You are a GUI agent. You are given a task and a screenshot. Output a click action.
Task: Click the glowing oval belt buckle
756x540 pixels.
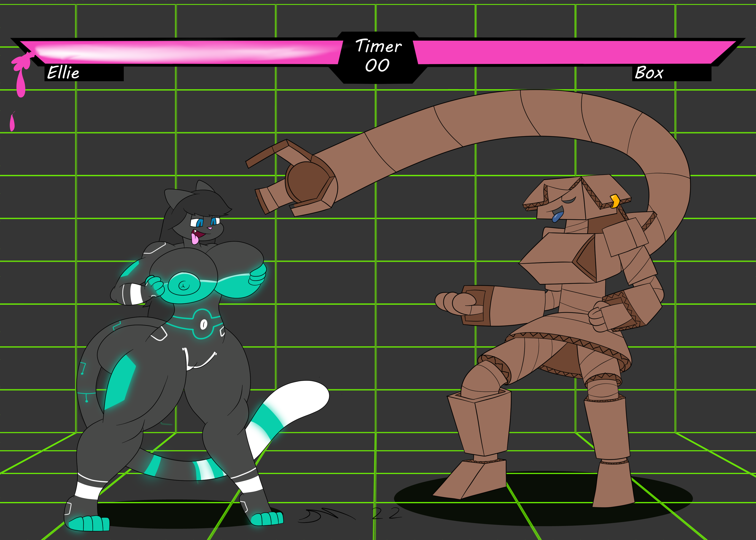tap(203, 324)
